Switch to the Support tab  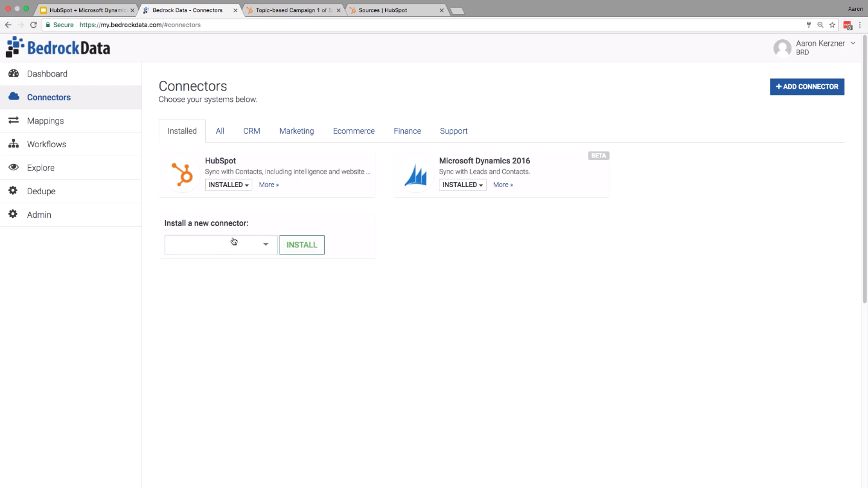pos(454,131)
